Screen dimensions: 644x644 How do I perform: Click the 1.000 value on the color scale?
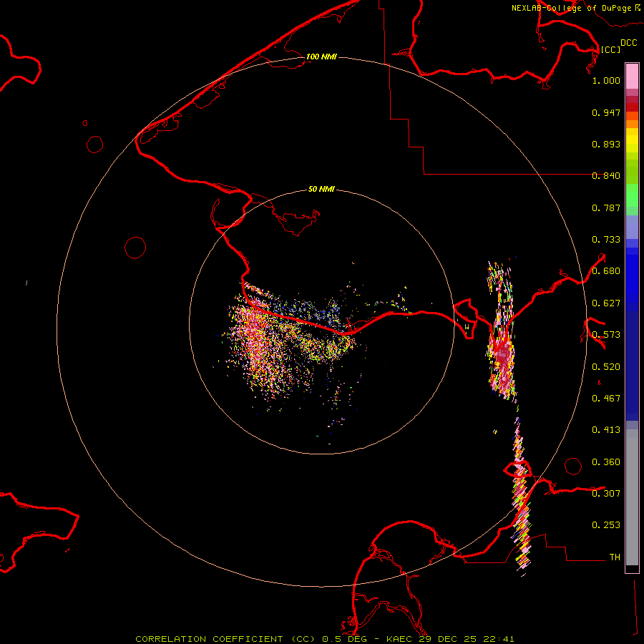click(606, 80)
